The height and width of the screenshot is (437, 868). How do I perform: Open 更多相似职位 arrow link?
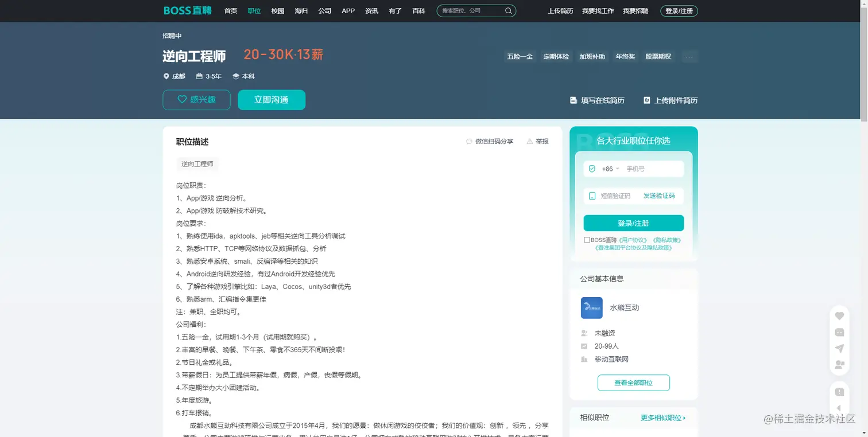[x=663, y=418]
